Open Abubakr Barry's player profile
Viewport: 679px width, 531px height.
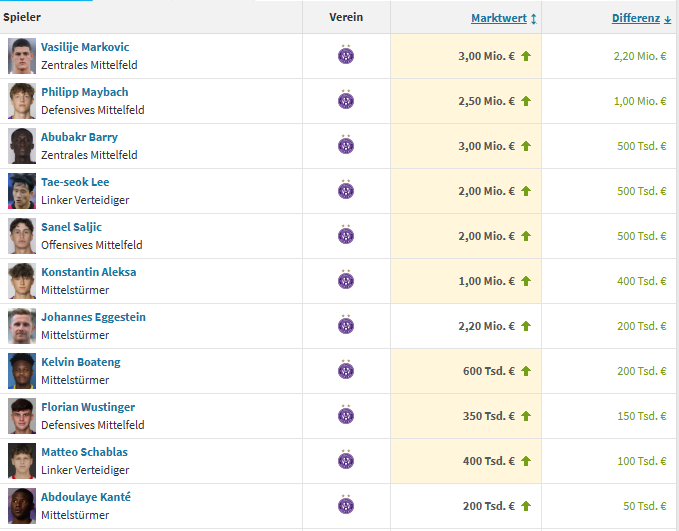coord(79,137)
